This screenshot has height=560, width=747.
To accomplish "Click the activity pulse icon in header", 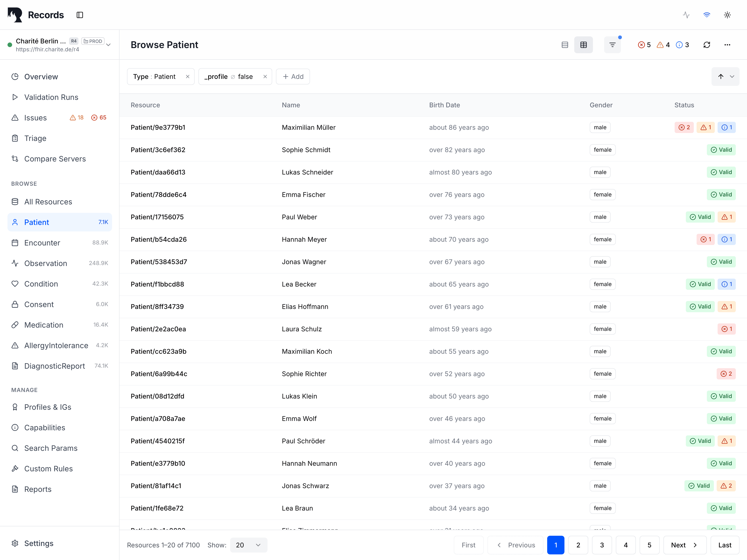I will 686,15.
